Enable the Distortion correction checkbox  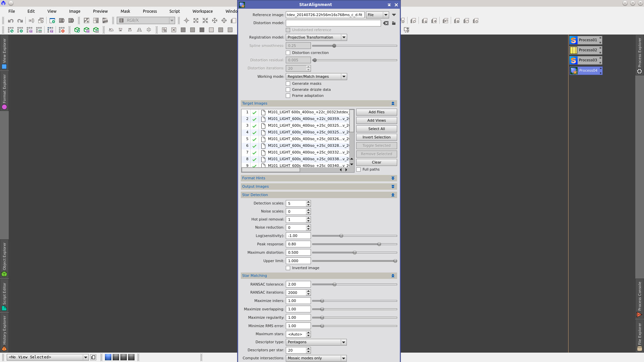click(x=288, y=53)
